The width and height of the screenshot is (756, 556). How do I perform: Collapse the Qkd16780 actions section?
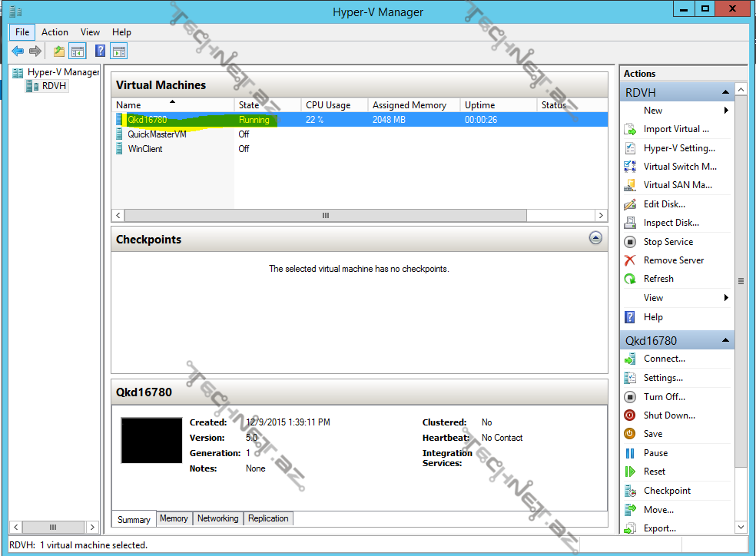click(724, 341)
